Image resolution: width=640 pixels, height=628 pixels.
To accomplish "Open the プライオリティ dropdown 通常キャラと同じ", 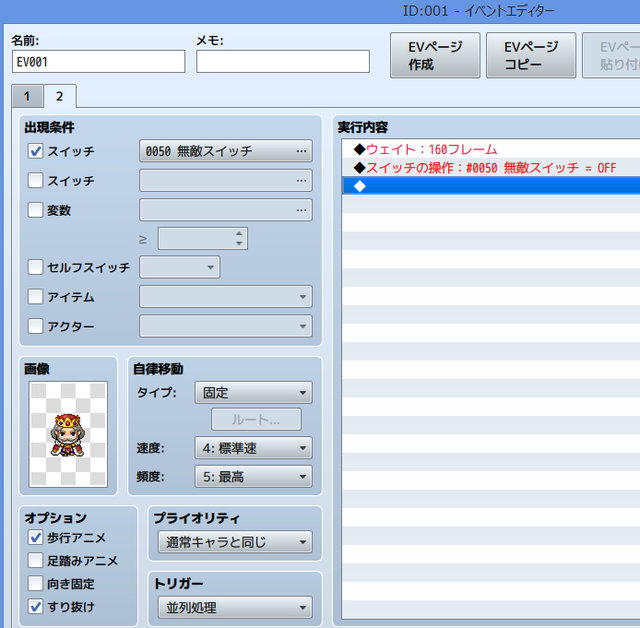I will pos(235,542).
